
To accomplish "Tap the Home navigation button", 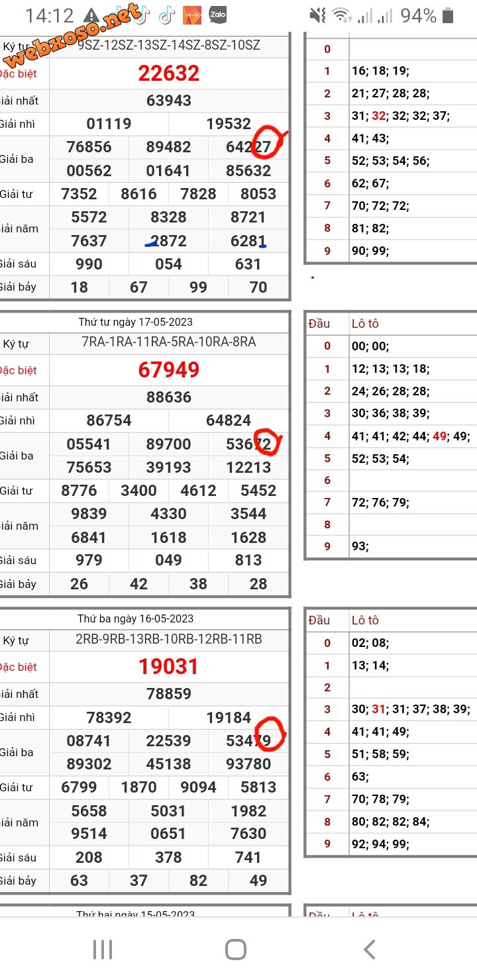I will [236, 950].
